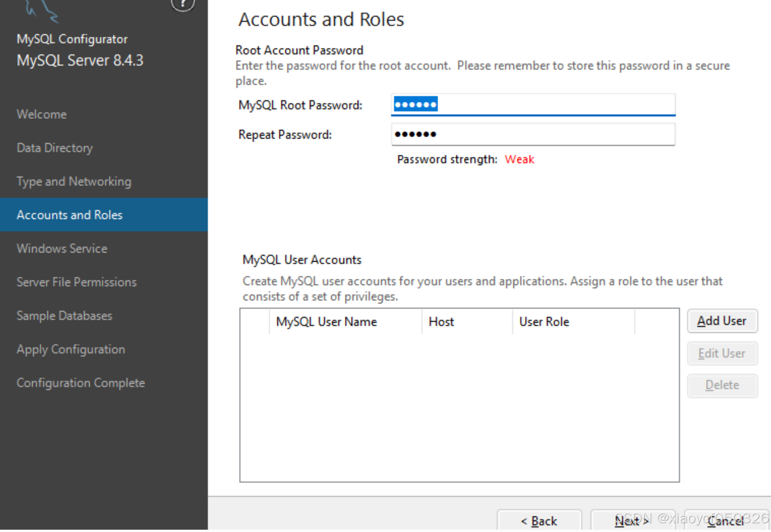
Task: Select the Apply Configuration step
Action: (x=71, y=349)
